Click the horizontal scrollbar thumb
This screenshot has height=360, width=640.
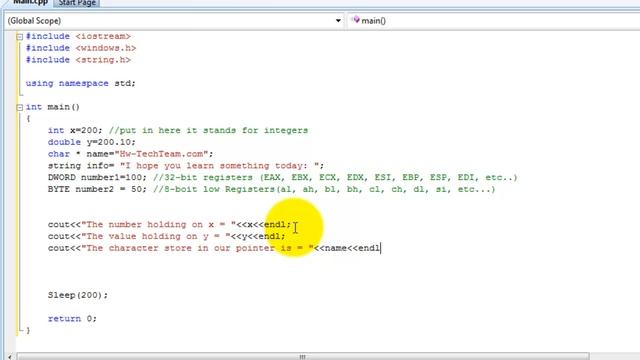(x=302, y=356)
